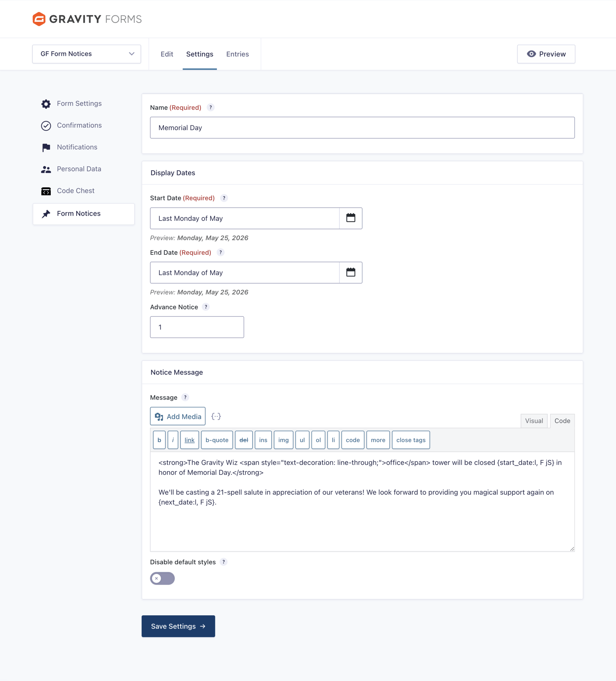616x681 pixels.
Task: Open the GF Form Notices form switcher
Action: click(86, 54)
